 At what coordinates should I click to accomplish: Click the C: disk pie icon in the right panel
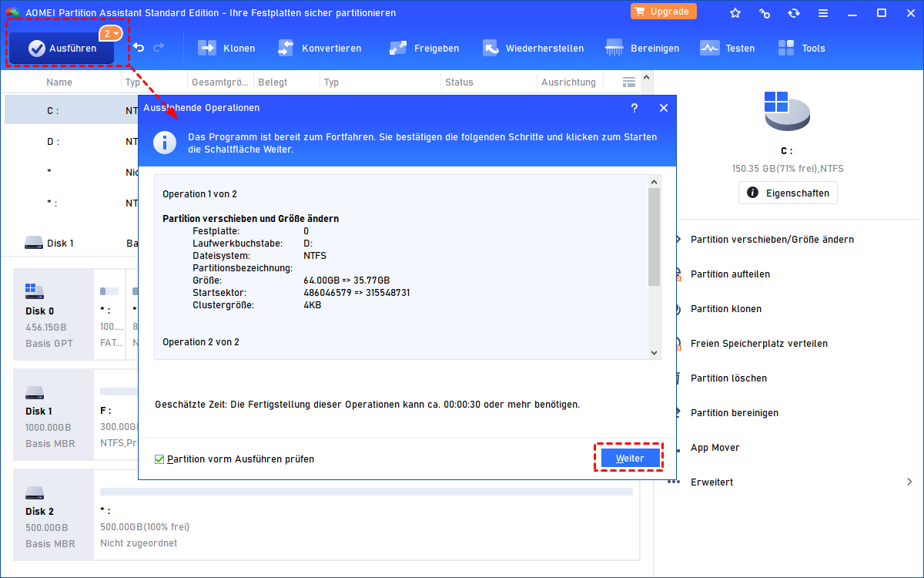click(x=787, y=112)
